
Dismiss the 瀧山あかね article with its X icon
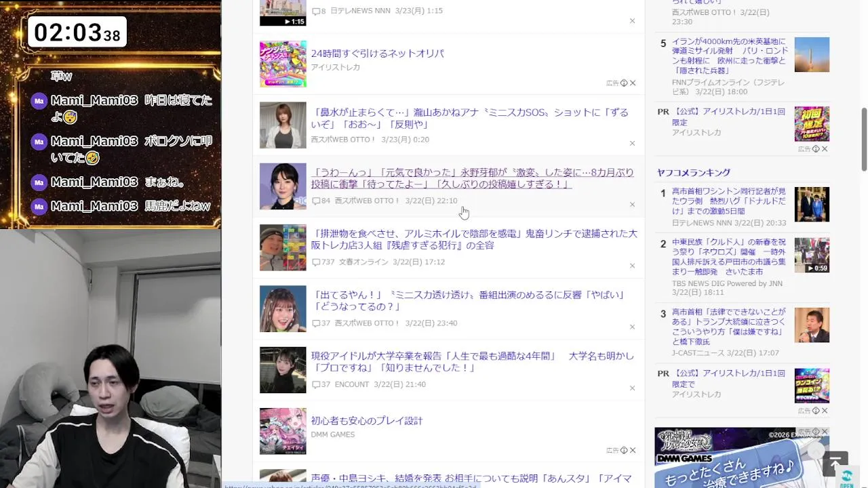click(632, 143)
